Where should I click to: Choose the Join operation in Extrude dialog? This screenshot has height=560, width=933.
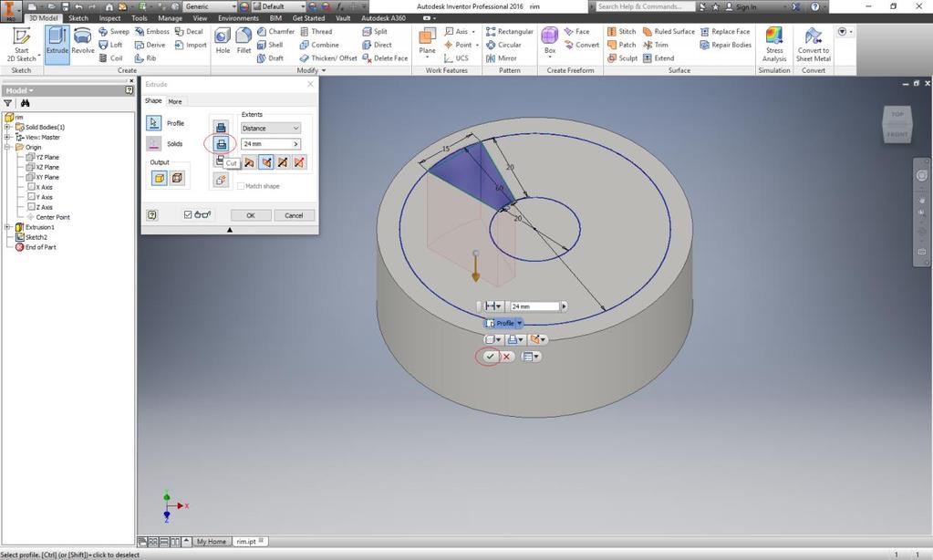click(x=221, y=127)
